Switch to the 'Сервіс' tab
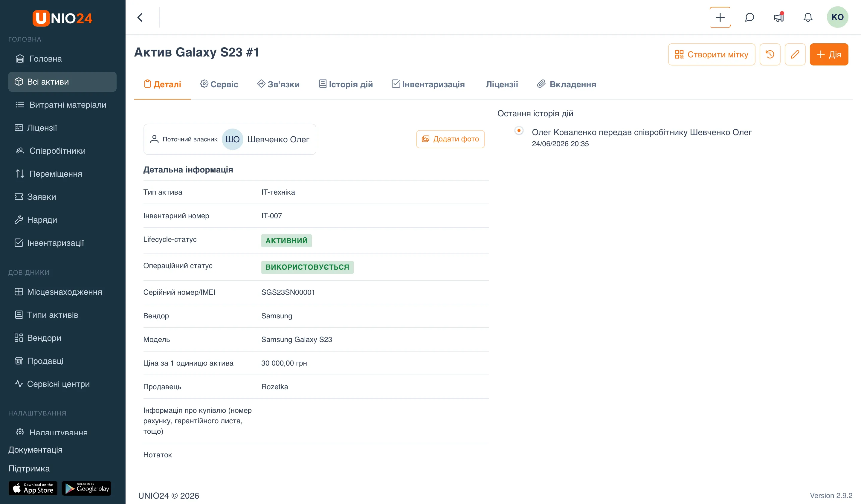Screen dimensions: 861x504 (219, 84)
